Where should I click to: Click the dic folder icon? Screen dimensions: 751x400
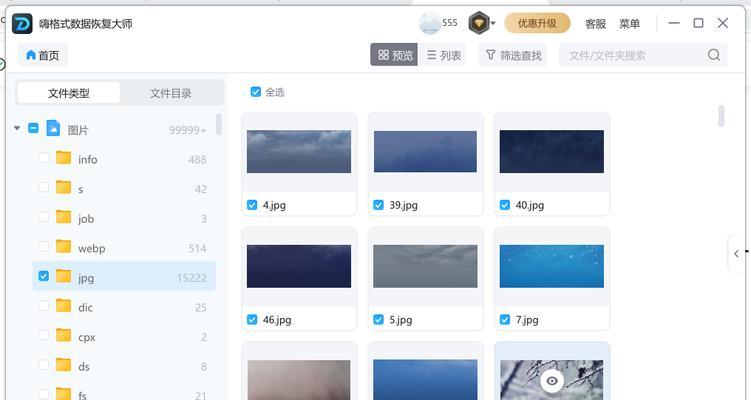click(x=63, y=305)
